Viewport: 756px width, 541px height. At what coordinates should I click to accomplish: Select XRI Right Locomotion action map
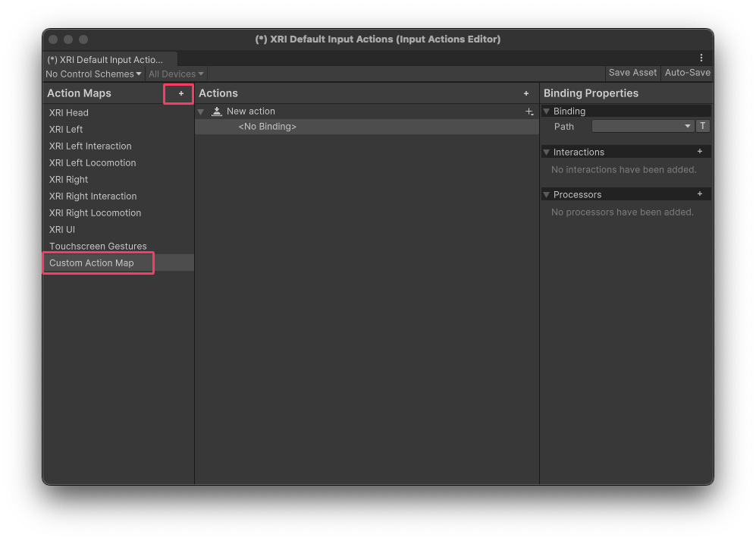click(118, 212)
